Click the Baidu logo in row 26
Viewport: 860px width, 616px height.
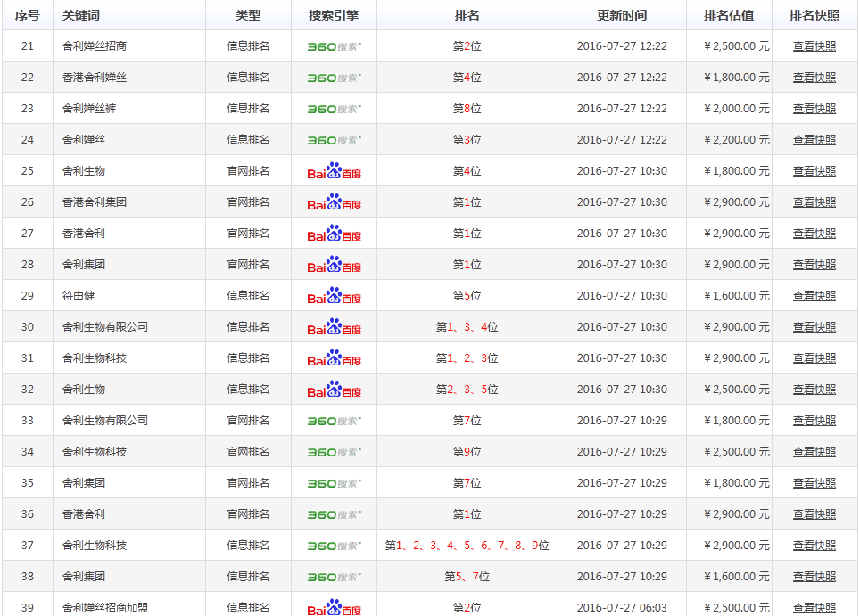(334, 202)
